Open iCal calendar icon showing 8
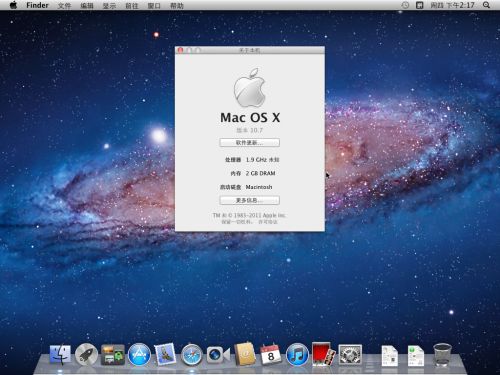The image size is (500, 375). [270, 354]
